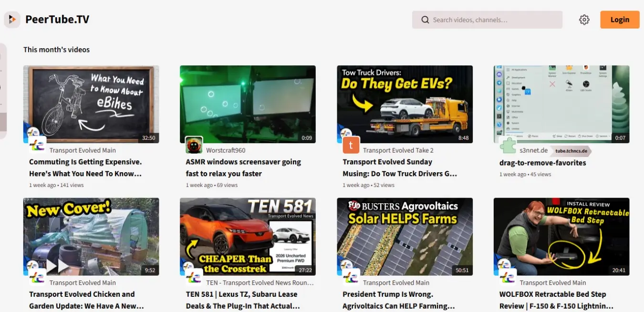The width and height of the screenshot is (644, 312).
Task: Click the Login button
Action: [x=620, y=20]
